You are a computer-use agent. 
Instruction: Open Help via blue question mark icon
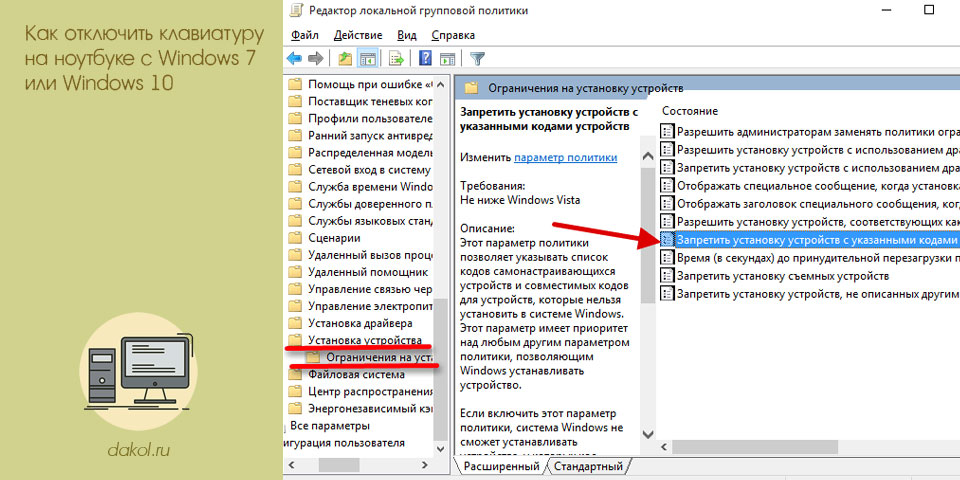(x=426, y=59)
